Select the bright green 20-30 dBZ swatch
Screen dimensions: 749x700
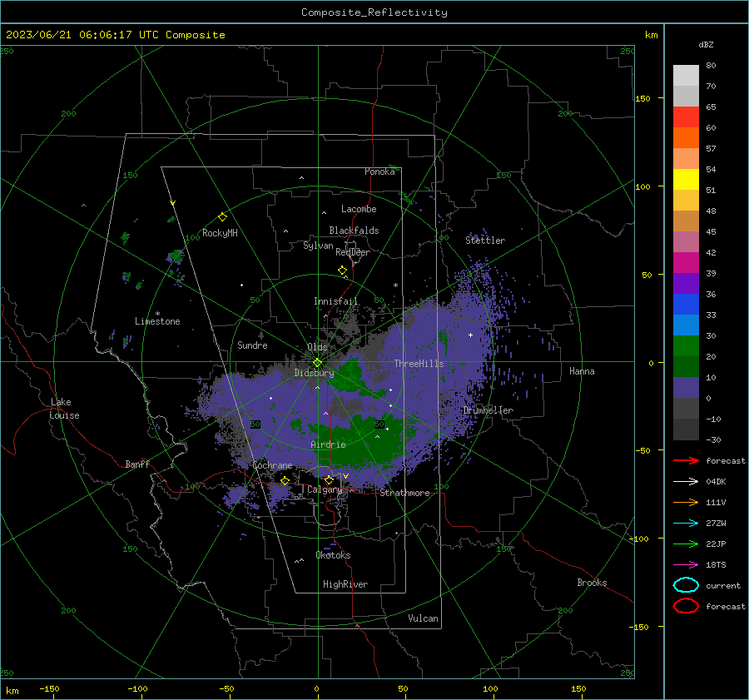(x=686, y=346)
